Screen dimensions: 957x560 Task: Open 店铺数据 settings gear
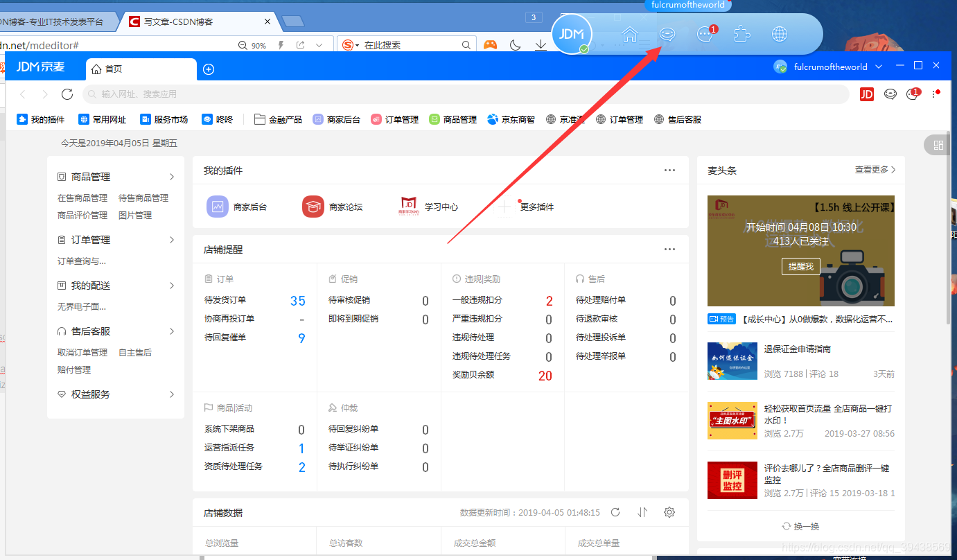669,512
